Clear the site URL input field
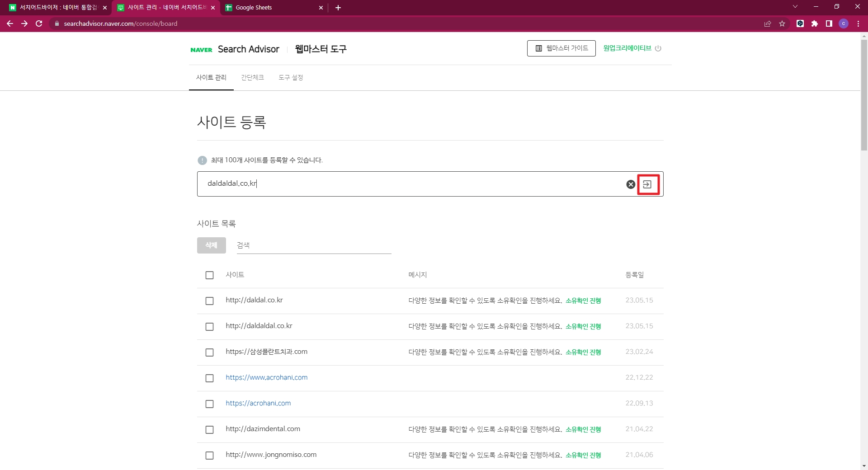The height and width of the screenshot is (470, 868). 631,184
